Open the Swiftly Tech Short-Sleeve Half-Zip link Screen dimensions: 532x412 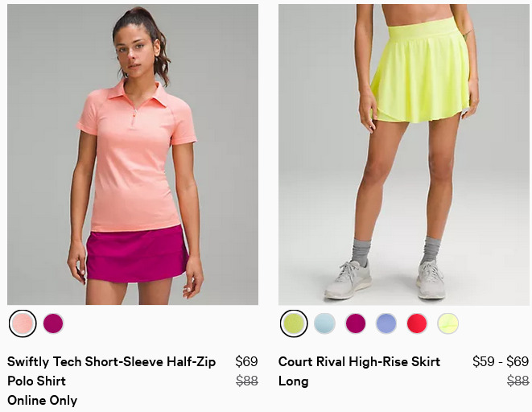point(111,362)
